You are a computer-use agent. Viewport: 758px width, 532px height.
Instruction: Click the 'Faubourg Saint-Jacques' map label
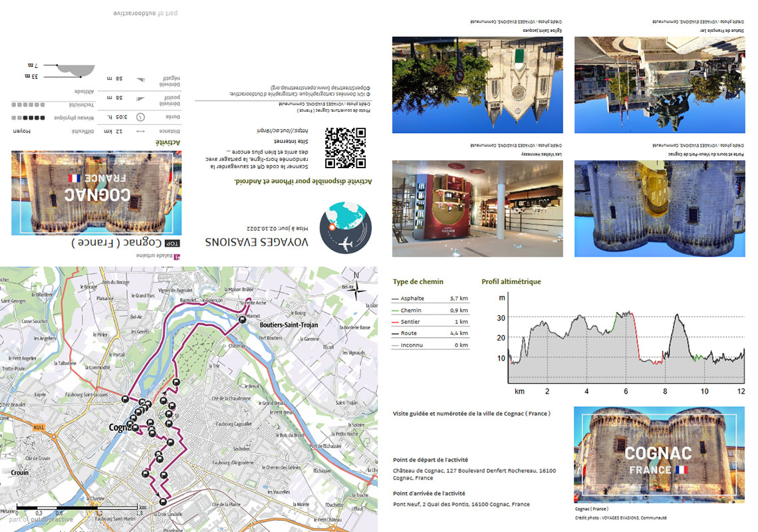coord(86,394)
